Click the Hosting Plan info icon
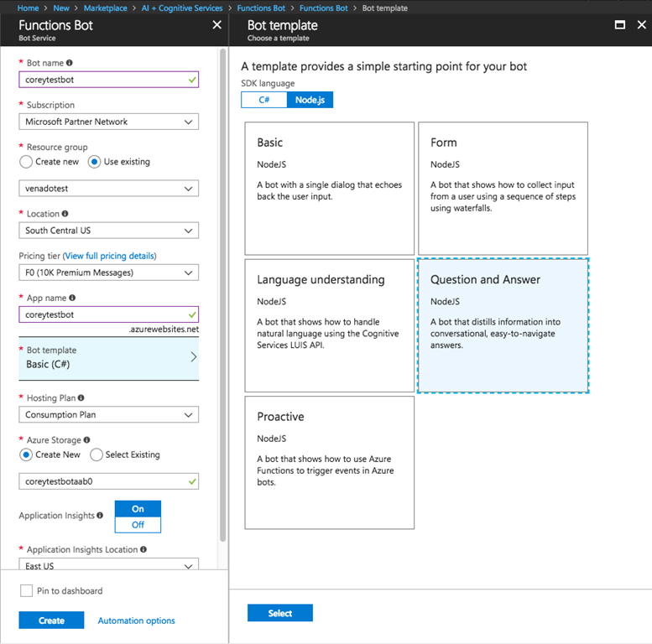The height and width of the screenshot is (644, 652). tap(81, 397)
